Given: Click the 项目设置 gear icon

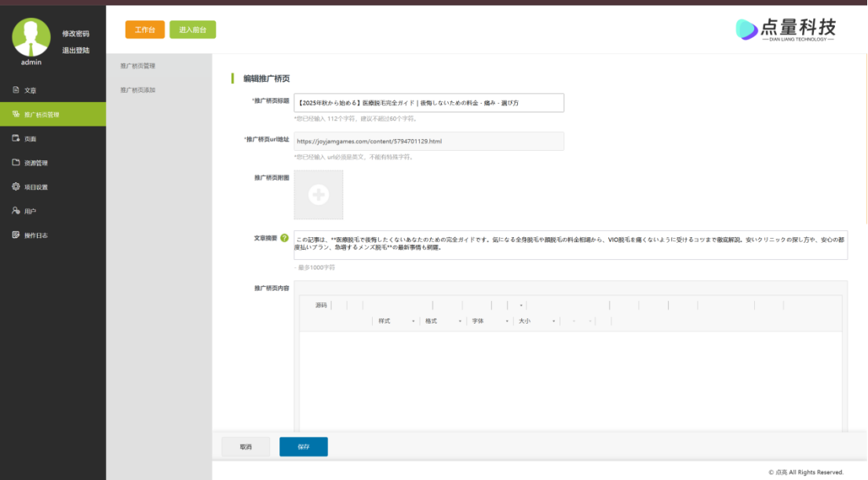Looking at the screenshot, I should pyautogui.click(x=16, y=187).
